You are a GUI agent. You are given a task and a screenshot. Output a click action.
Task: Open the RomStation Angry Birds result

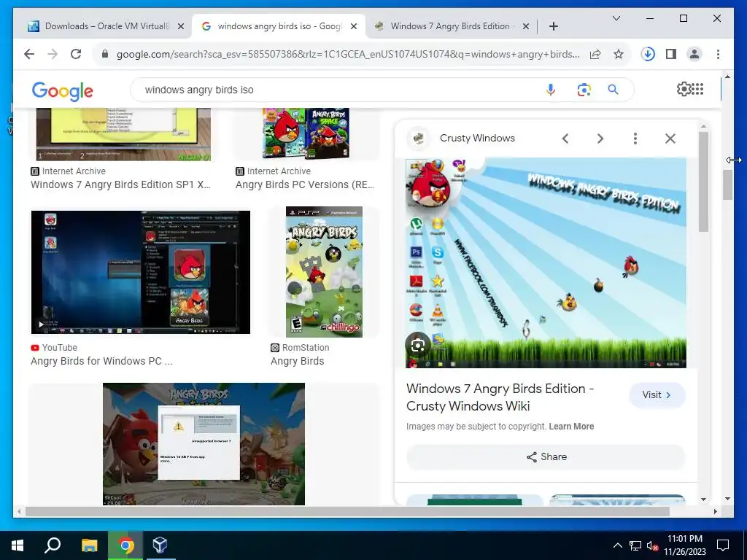(298, 361)
